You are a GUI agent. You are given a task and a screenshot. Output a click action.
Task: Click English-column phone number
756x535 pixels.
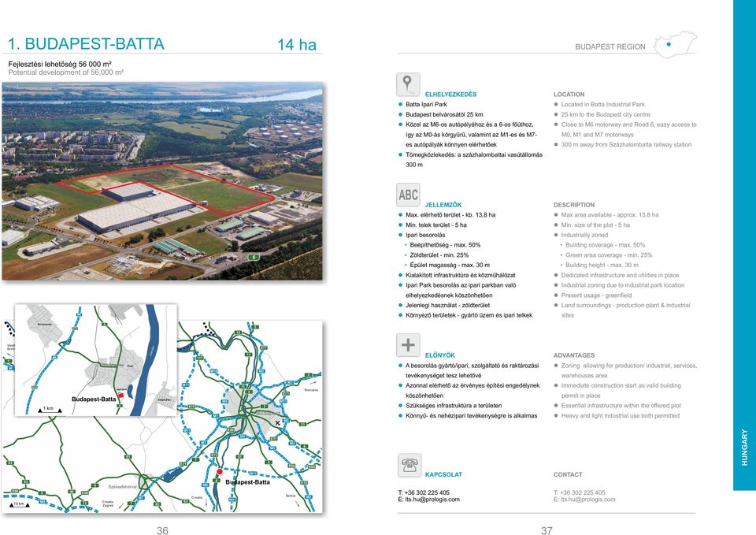pos(580,492)
